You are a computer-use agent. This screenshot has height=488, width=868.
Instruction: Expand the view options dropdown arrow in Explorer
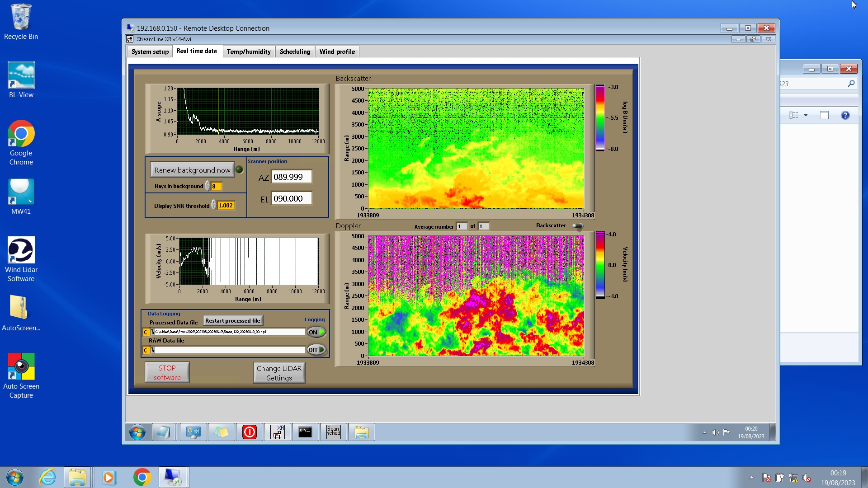(x=806, y=115)
